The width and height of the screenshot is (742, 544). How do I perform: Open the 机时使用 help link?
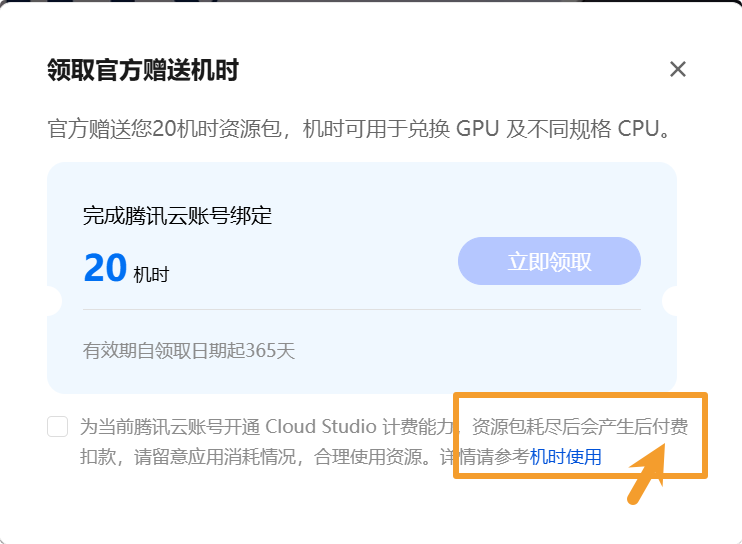(x=565, y=456)
